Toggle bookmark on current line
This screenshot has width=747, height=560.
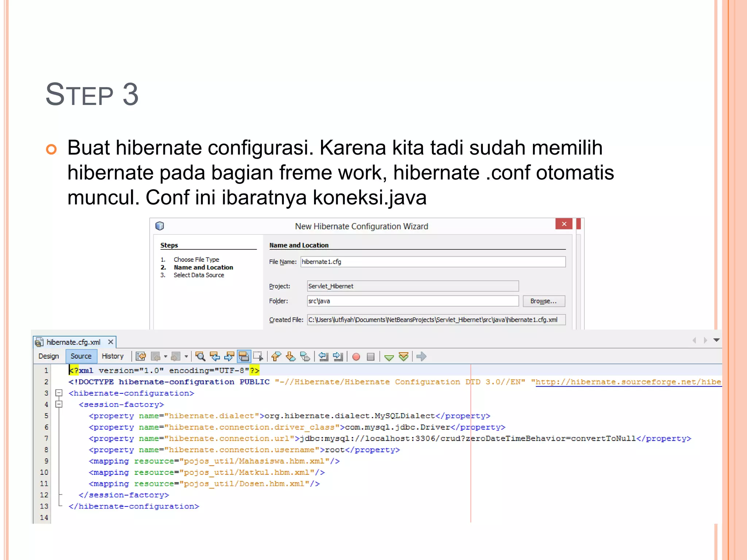305,356
